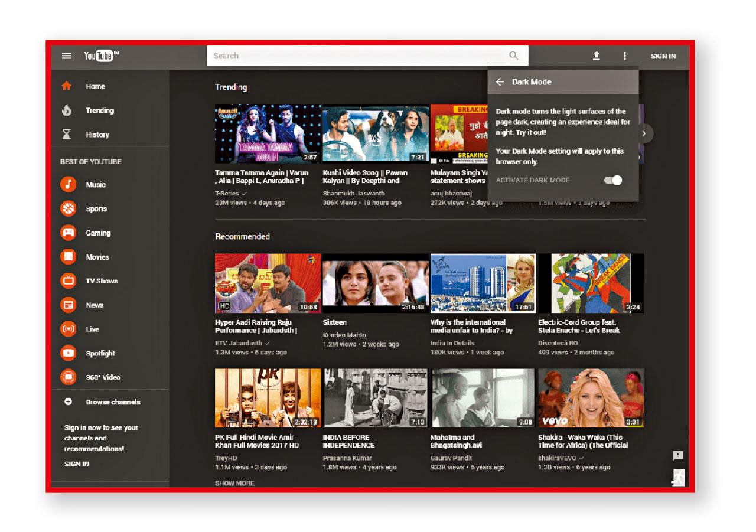Screen dimensions: 756x532
Task: Toggle the Activate Dark Mode switch
Action: pyautogui.click(x=614, y=181)
